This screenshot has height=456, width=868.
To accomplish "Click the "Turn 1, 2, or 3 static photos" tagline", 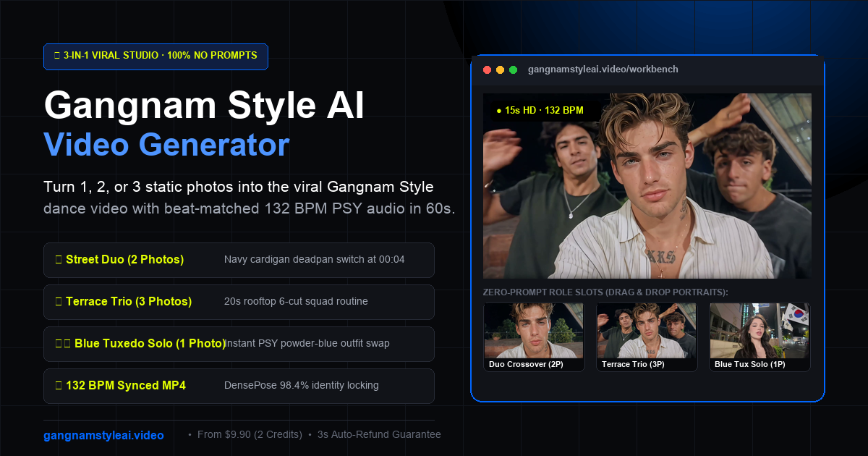I will click(x=239, y=187).
